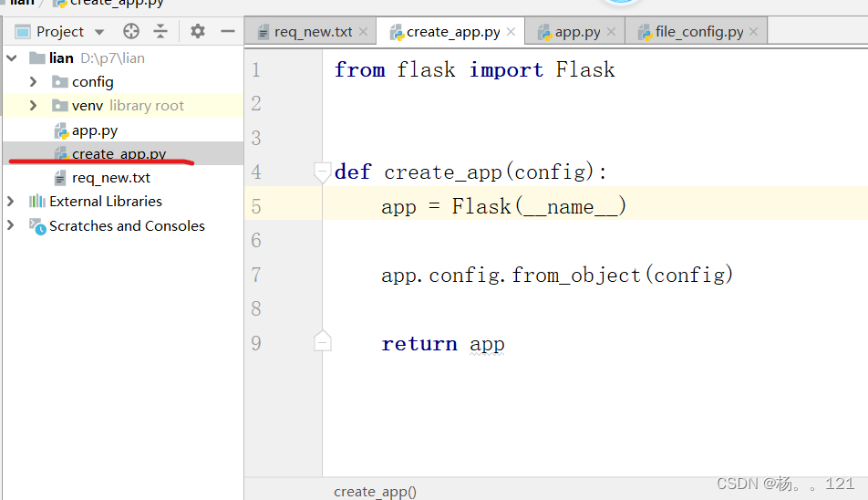Select venv library root folder row
The height and width of the screenshot is (500, 868).
(x=123, y=105)
